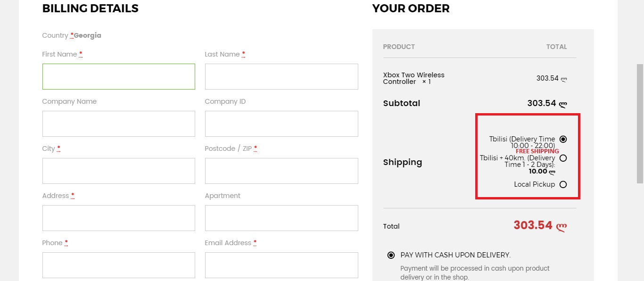
Task: Choose Pay with Cash Upon Delivery radio
Action: click(x=391, y=255)
